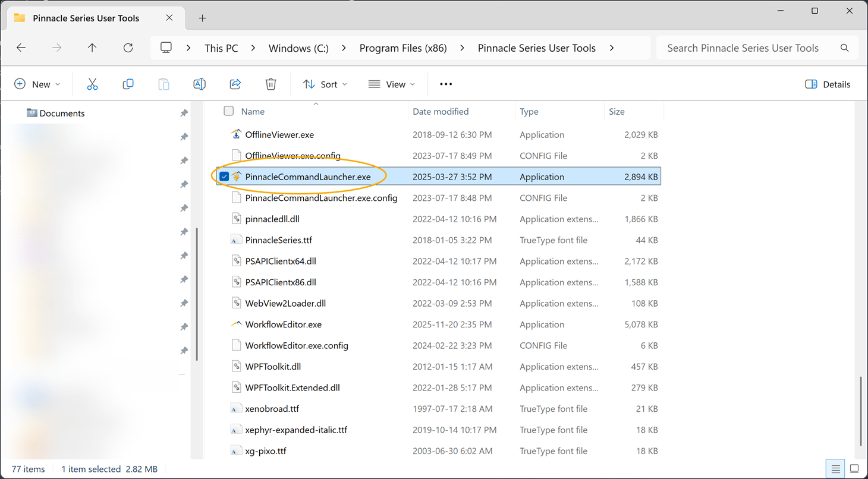Expand chevron after Pinnacle Series User Tools breadcrumb
Image resolution: width=868 pixels, height=479 pixels.
pos(612,48)
